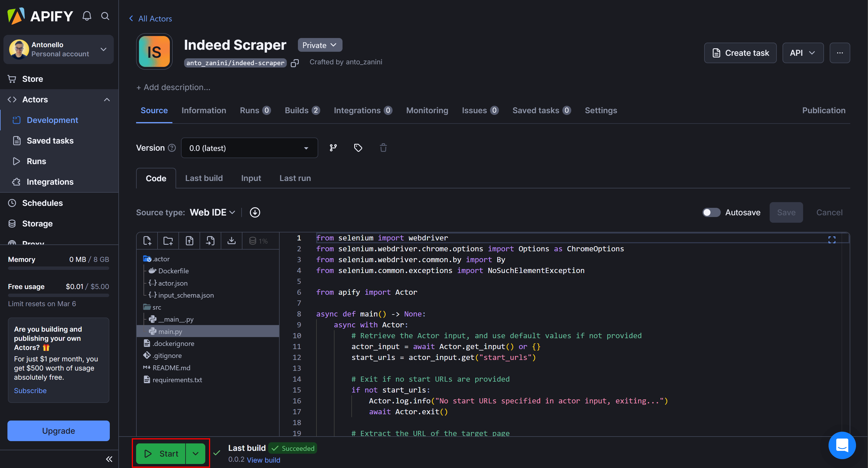Open the notifications bell
The width and height of the screenshot is (868, 468).
(86, 15)
